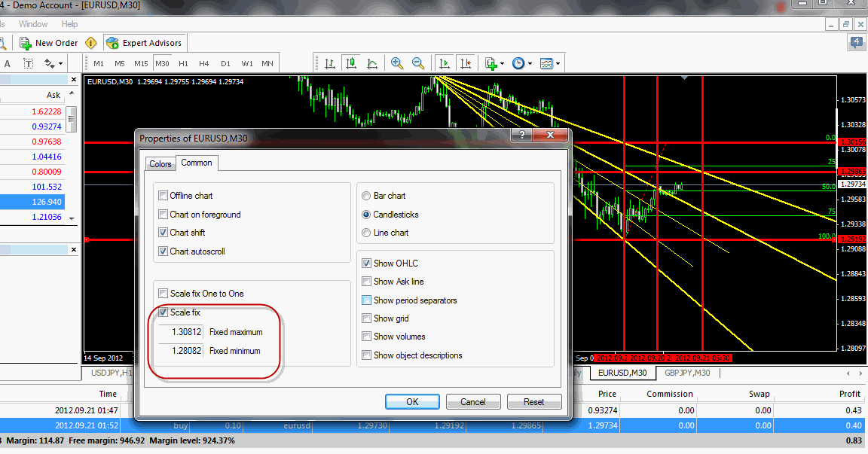Uncheck the Scale fix checkbox

pos(164,312)
